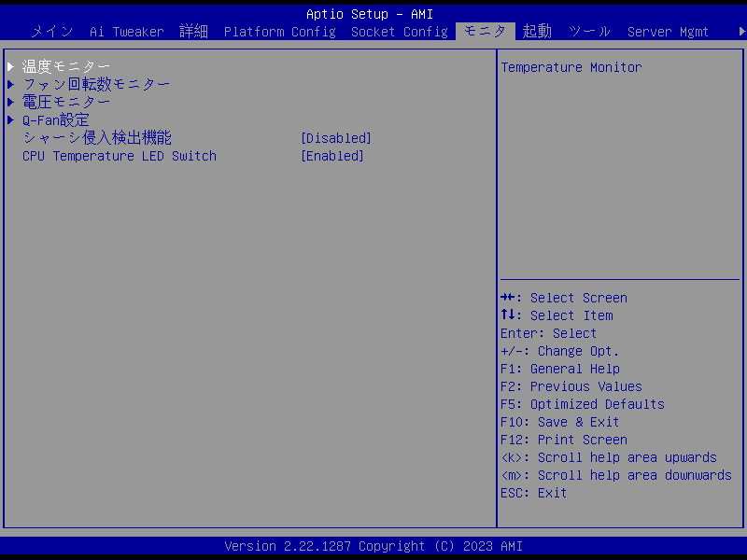
Task: Click the Enter: Select hint
Action: coord(548,333)
